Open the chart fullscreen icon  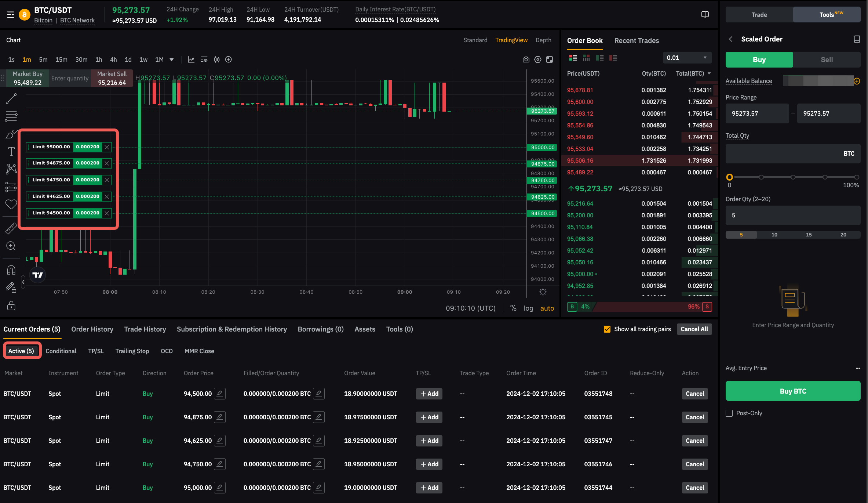pos(549,59)
